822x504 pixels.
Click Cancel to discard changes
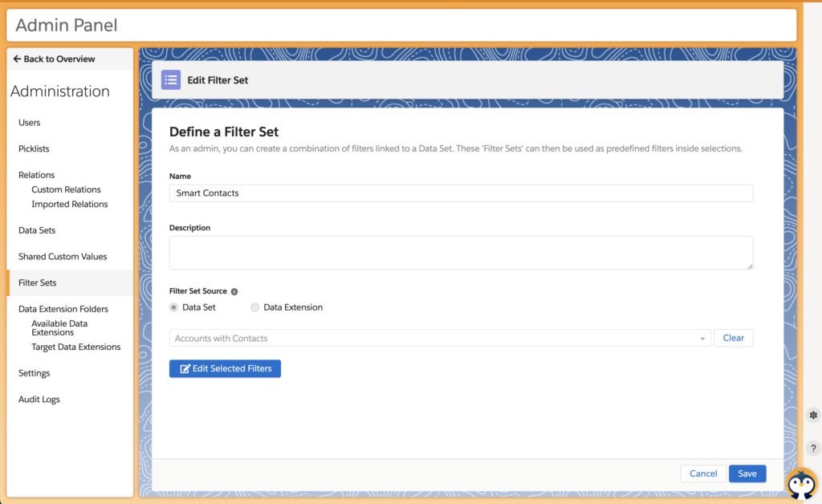click(x=702, y=474)
